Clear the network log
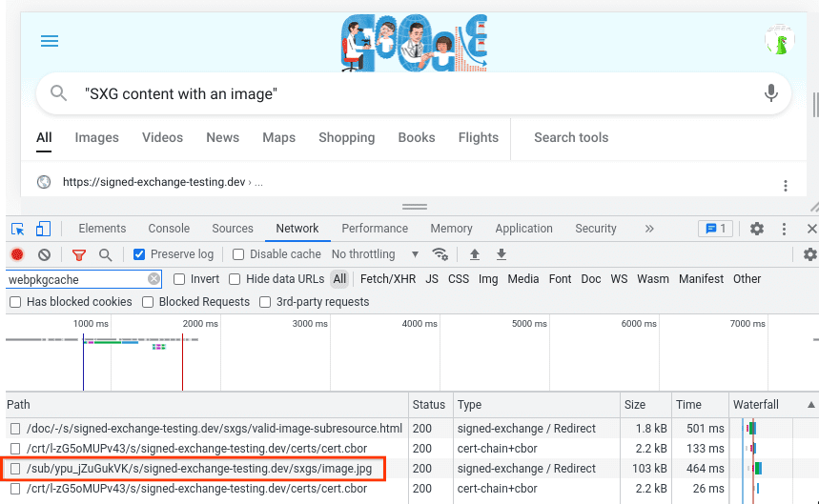Viewport: 819px width, 504px height. pyautogui.click(x=44, y=255)
